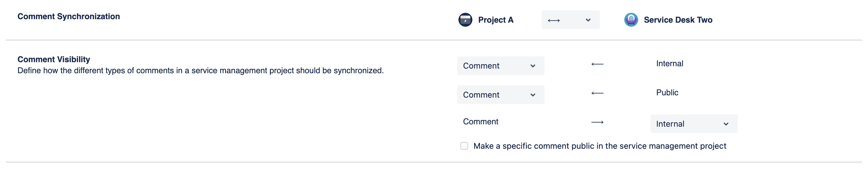
Task: Open the Comment dropdown for Public comments
Action: 500,95
